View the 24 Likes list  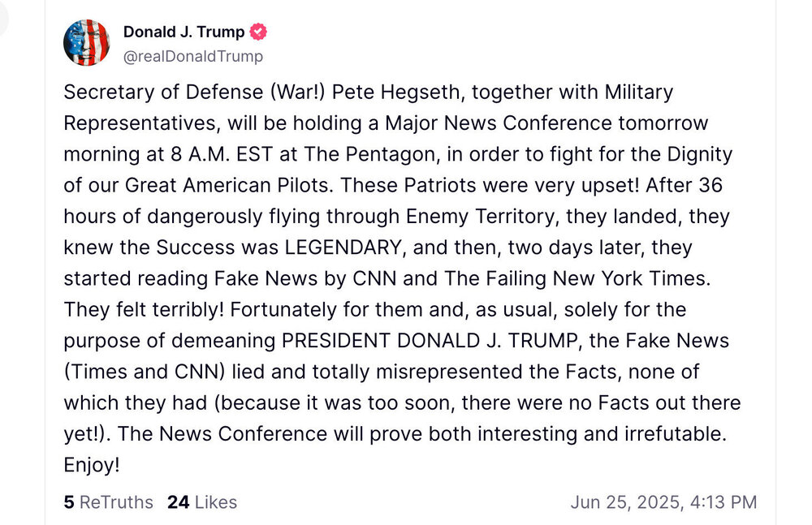click(x=202, y=502)
